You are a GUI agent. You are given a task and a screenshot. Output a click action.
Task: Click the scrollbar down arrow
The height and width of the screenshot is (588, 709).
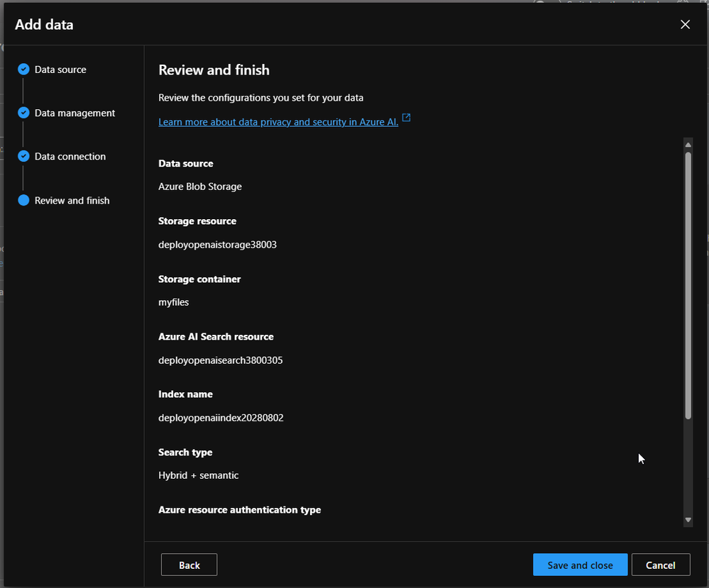pos(688,520)
